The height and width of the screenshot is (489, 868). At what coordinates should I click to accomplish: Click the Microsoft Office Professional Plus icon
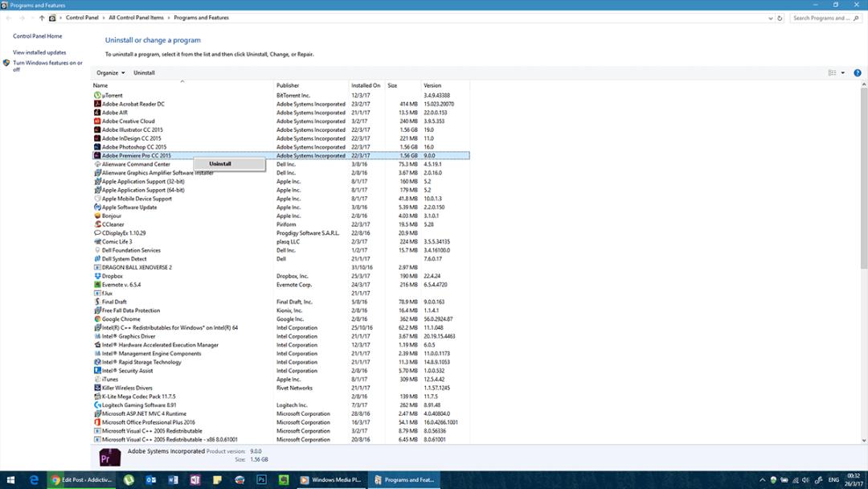97,422
